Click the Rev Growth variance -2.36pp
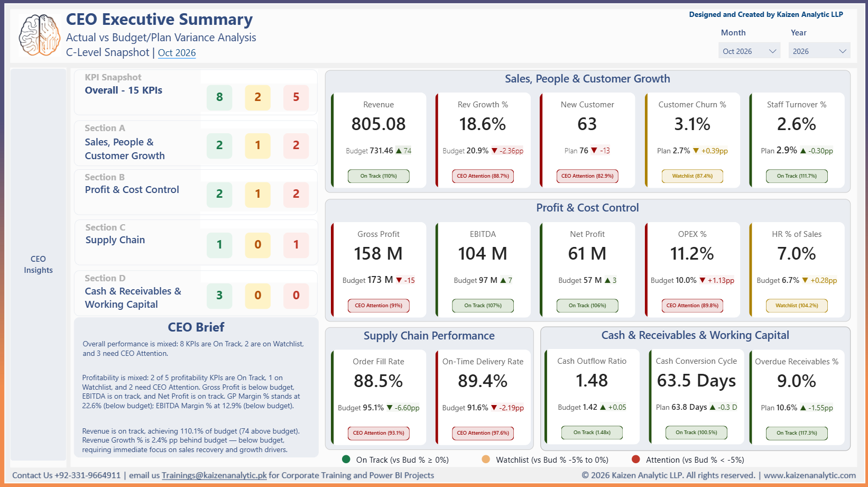 click(x=507, y=151)
